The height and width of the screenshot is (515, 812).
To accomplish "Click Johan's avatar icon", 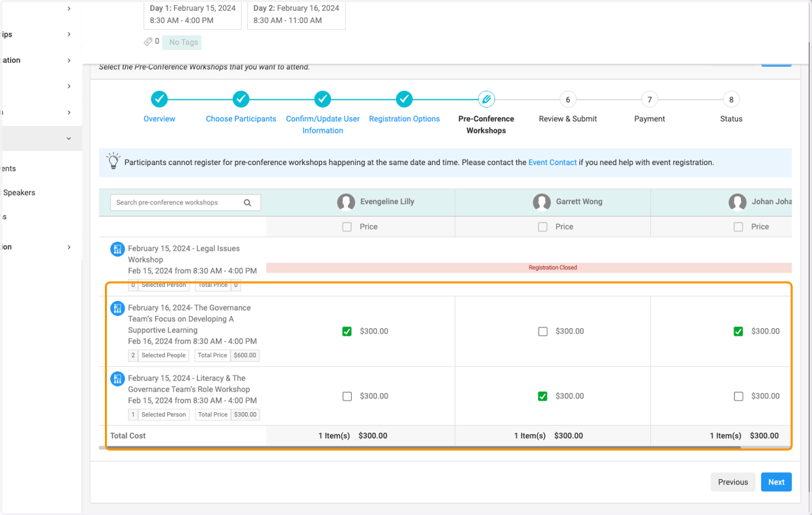I will point(738,202).
